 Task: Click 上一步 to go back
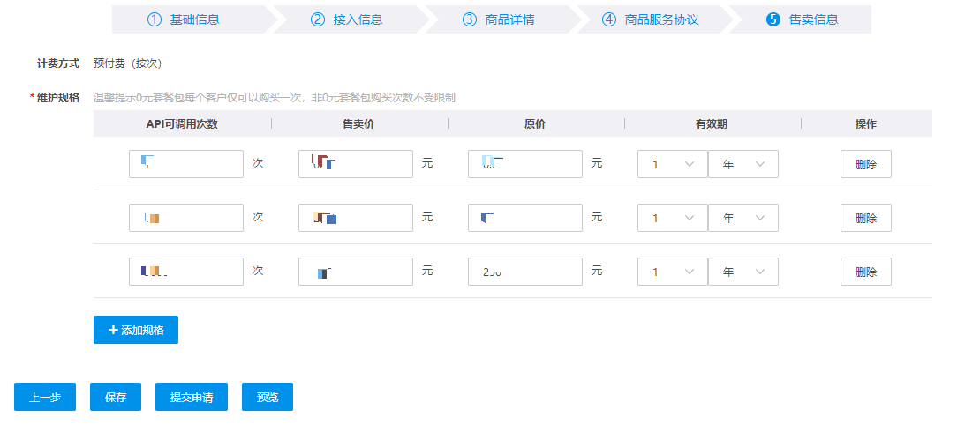click(45, 397)
